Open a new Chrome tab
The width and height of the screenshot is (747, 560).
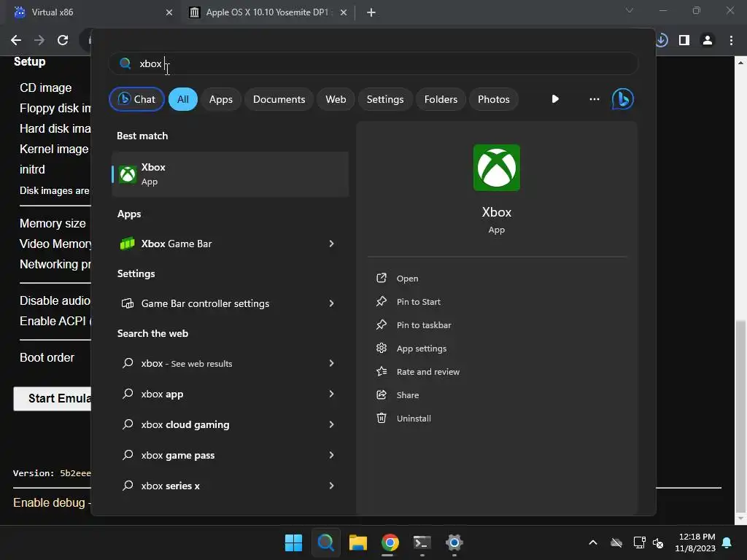[371, 12]
